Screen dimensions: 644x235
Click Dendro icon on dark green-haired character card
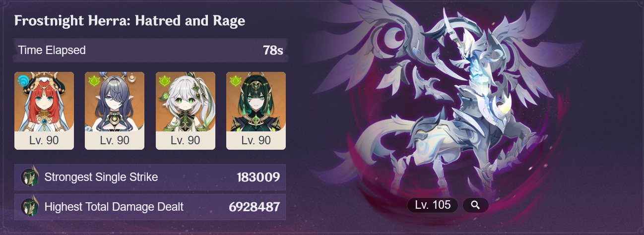pyautogui.click(x=235, y=80)
